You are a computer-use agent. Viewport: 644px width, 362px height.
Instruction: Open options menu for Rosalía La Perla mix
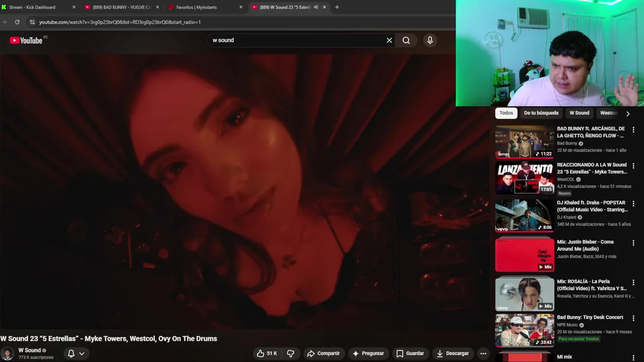[633, 283]
